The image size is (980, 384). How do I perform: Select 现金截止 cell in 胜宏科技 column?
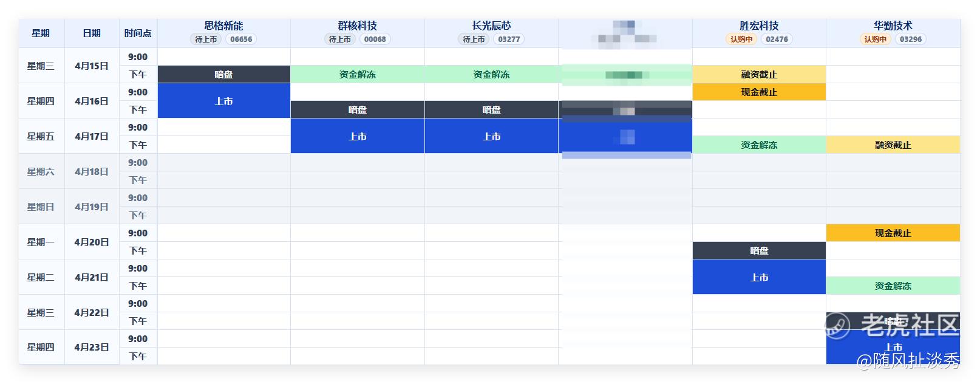pos(759,92)
